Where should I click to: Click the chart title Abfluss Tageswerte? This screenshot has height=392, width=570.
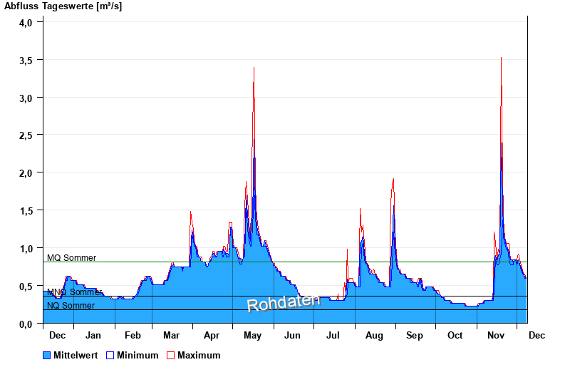tap(63, 6)
